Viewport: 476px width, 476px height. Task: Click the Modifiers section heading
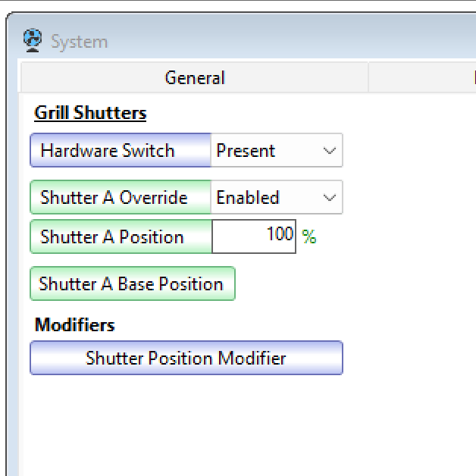click(75, 324)
